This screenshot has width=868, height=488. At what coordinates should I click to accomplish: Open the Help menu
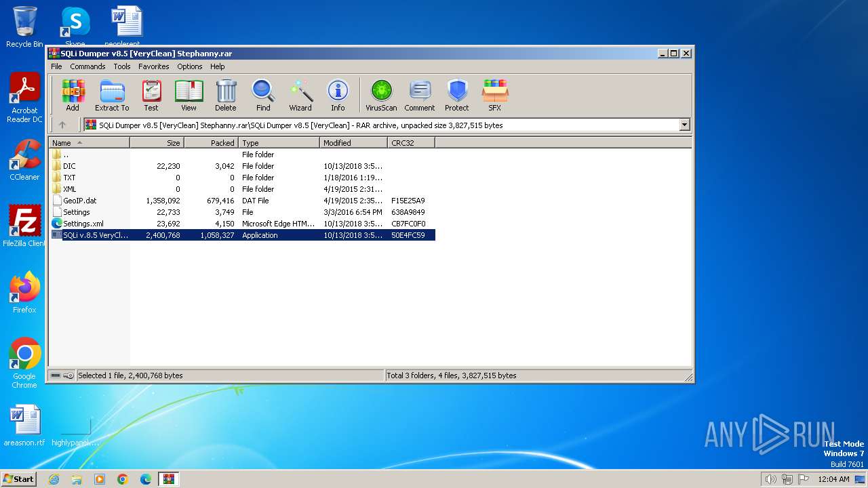[x=218, y=66]
